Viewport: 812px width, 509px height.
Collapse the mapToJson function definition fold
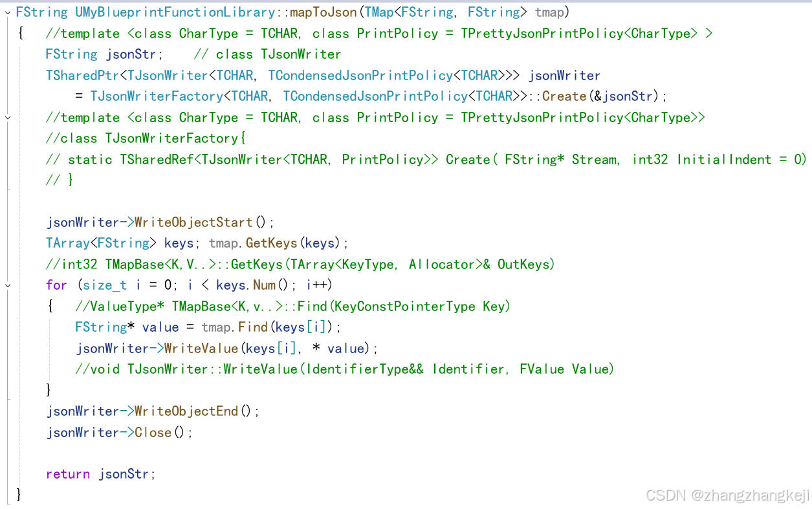click(7, 12)
